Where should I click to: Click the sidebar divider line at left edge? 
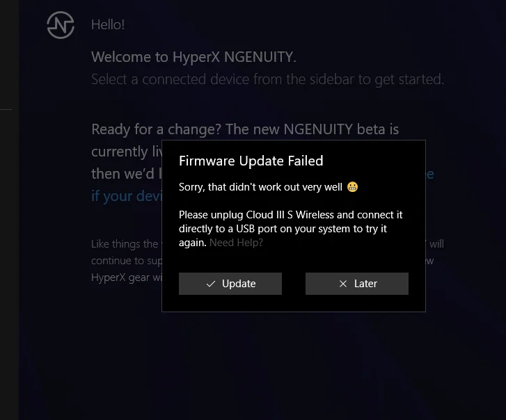[6, 110]
